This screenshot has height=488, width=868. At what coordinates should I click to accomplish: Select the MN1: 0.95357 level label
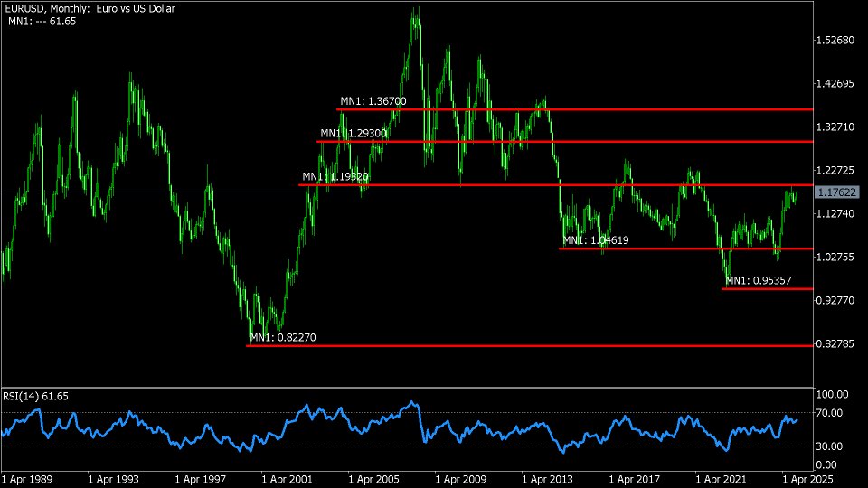pyautogui.click(x=759, y=280)
